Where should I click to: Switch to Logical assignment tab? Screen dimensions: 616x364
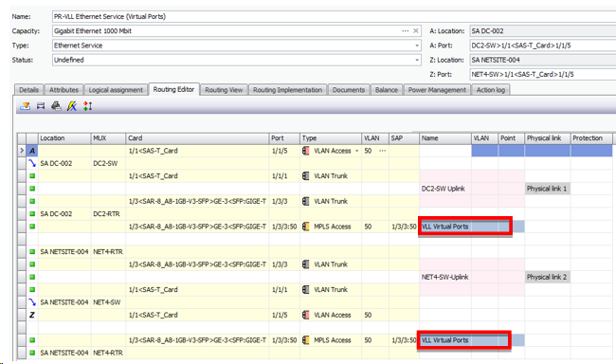coord(116,90)
